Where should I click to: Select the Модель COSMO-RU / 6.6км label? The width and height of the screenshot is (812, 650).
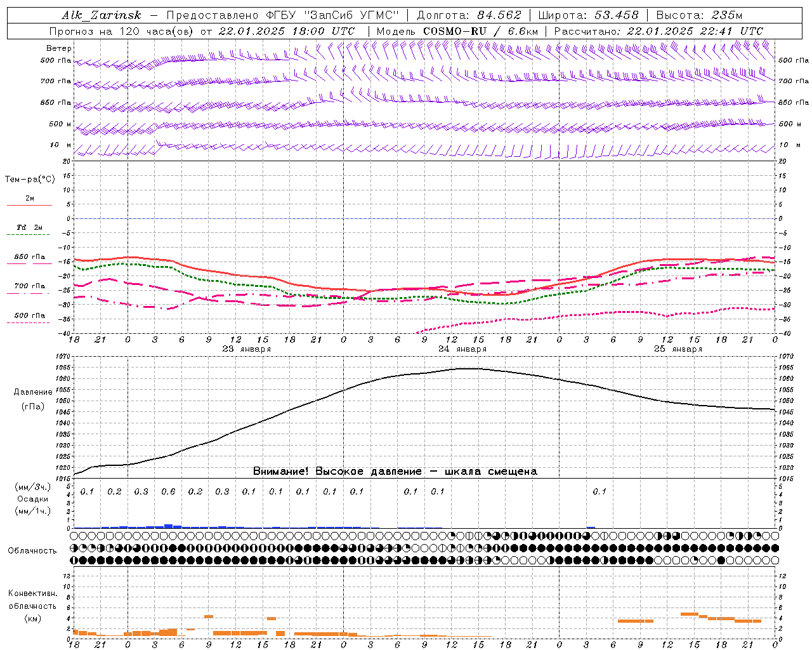[x=457, y=31]
